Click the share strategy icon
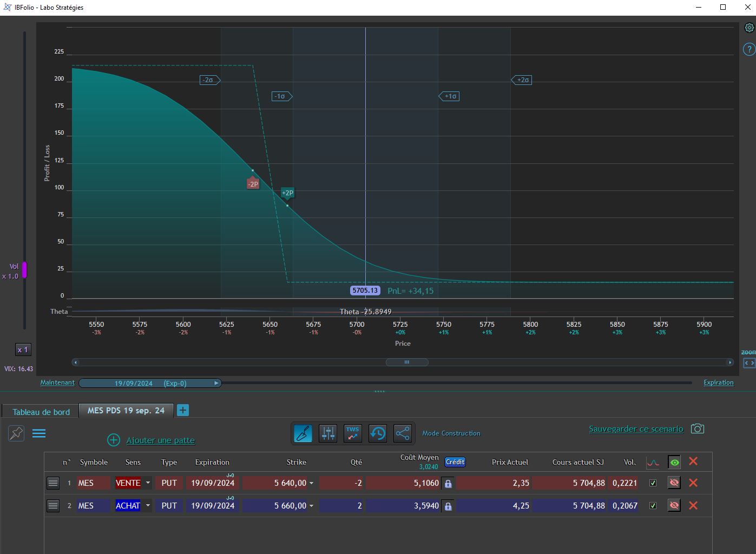Viewport: 756px width, 554px height. pos(403,433)
